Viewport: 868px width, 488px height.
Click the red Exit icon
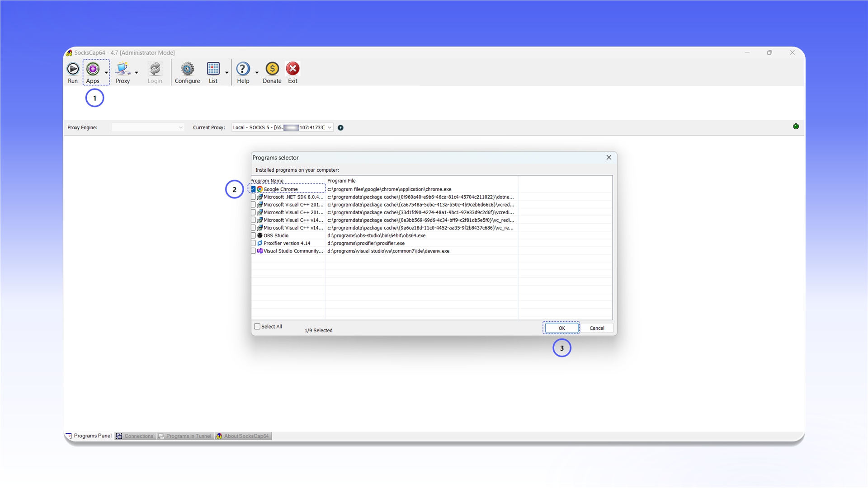coord(292,69)
